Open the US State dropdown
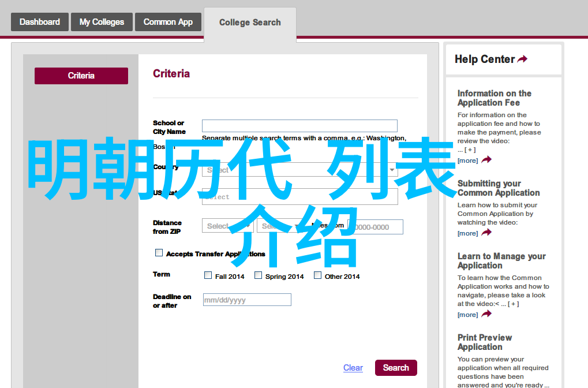The image size is (588, 388). tap(299, 197)
